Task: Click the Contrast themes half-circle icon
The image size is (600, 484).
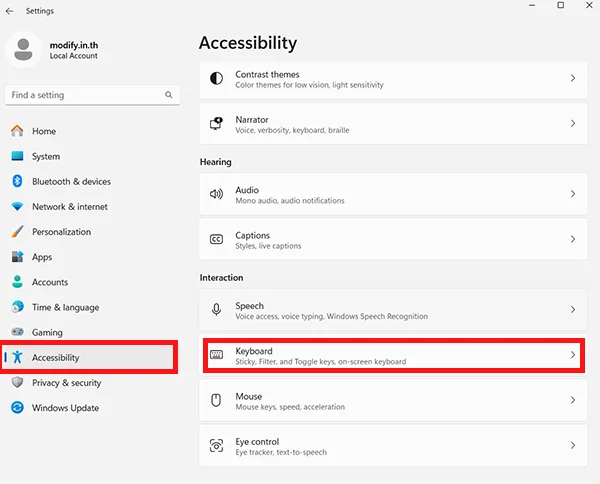Action: tap(216, 78)
